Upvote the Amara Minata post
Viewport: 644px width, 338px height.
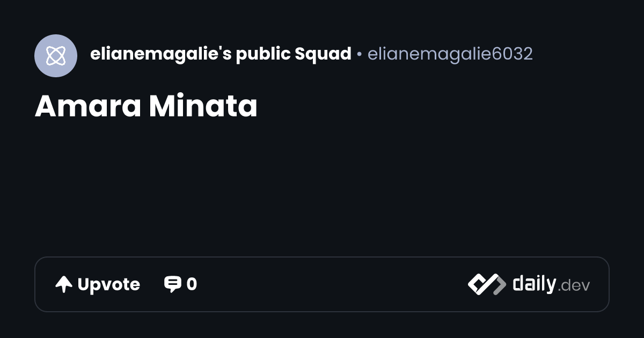pos(98,284)
